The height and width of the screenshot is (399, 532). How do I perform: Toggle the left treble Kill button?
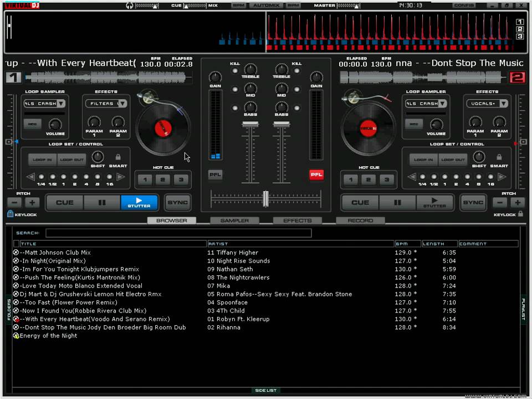(235, 71)
